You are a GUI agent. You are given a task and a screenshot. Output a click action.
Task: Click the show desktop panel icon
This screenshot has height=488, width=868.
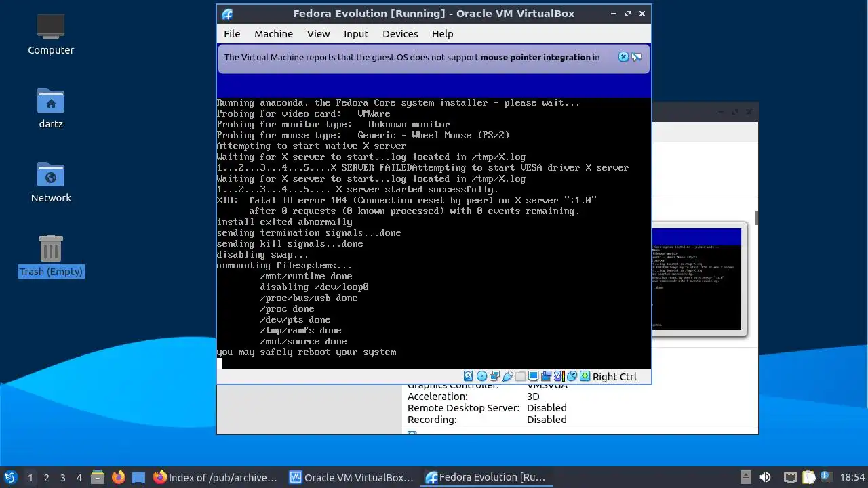138,477
